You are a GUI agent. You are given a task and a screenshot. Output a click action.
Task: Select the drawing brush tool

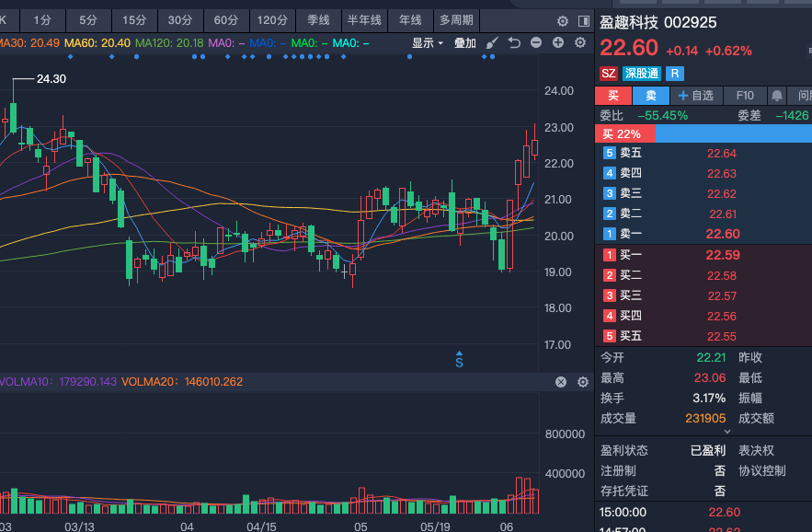492,42
